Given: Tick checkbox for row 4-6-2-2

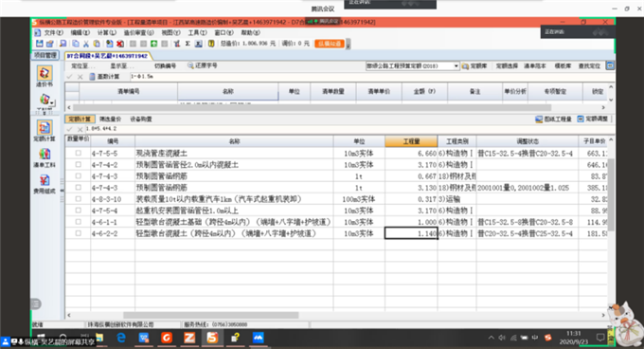Looking at the screenshot, I should (78, 233).
